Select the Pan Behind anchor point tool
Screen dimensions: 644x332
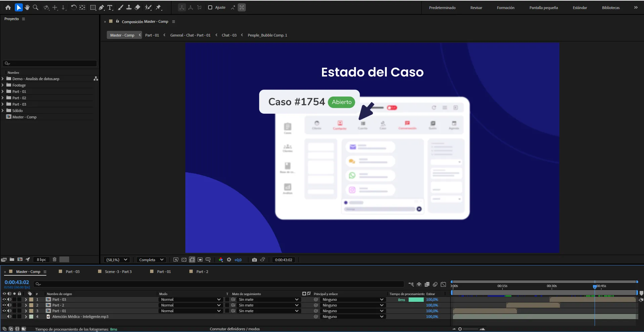click(x=82, y=7)
